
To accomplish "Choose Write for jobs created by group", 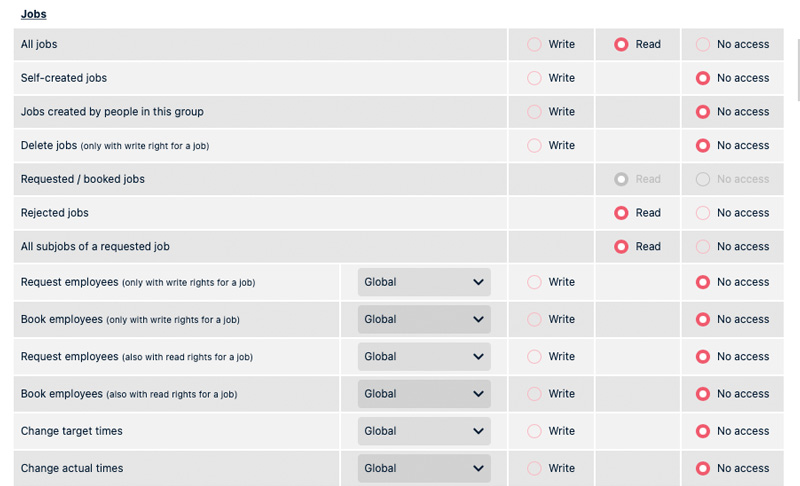I will 535,112.
